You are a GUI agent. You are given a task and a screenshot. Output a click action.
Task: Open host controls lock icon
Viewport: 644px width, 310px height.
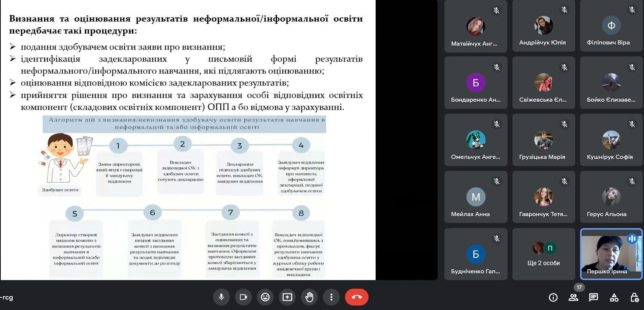coord(635,298)
